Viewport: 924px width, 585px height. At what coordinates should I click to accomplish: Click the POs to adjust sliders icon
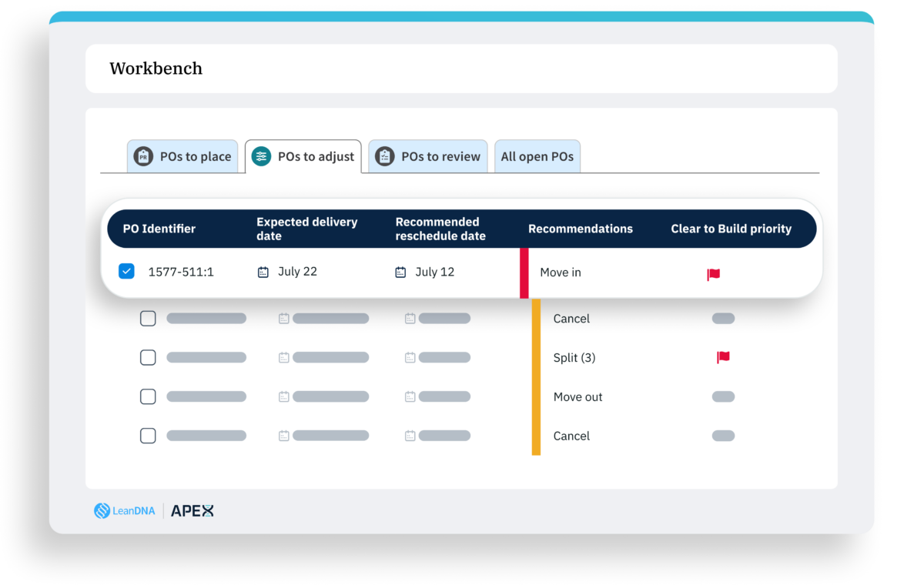coord(262,156)
